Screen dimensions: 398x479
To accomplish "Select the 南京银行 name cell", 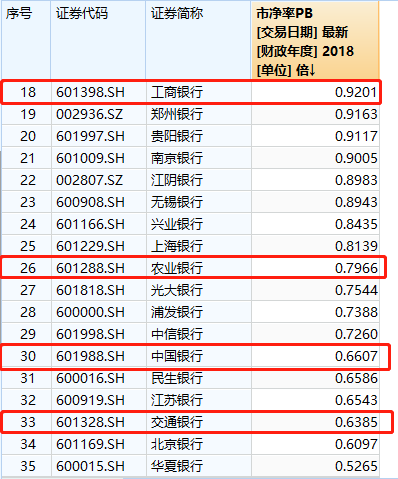I will pos(177,158).
